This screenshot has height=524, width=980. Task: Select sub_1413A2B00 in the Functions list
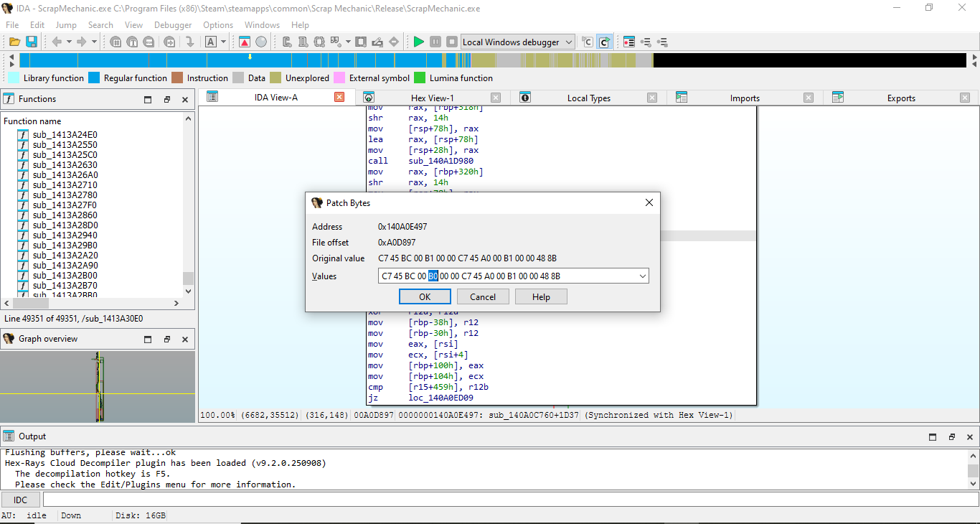tap(65, 275)
